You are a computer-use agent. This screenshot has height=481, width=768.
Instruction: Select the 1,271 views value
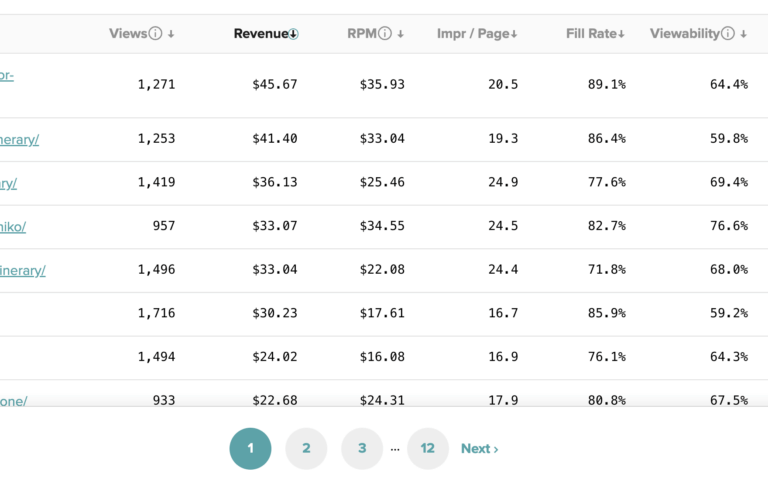[156, 84]
